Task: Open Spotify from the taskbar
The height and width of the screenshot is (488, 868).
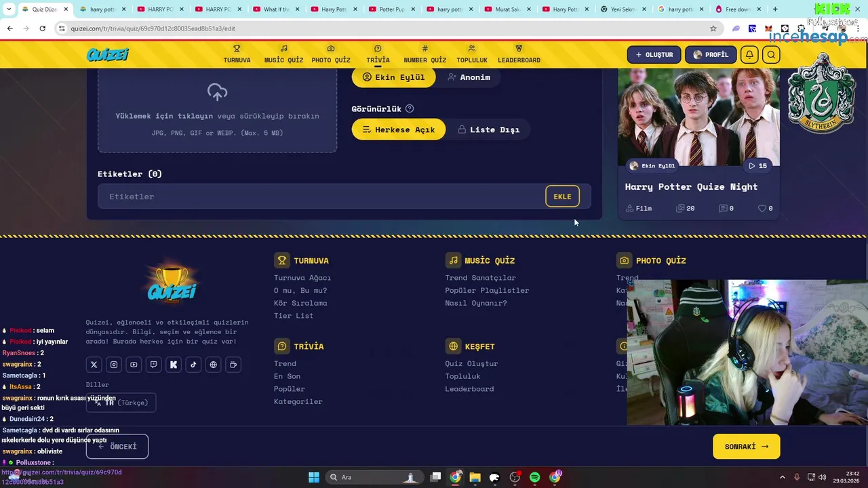Action: click(535, 477)
